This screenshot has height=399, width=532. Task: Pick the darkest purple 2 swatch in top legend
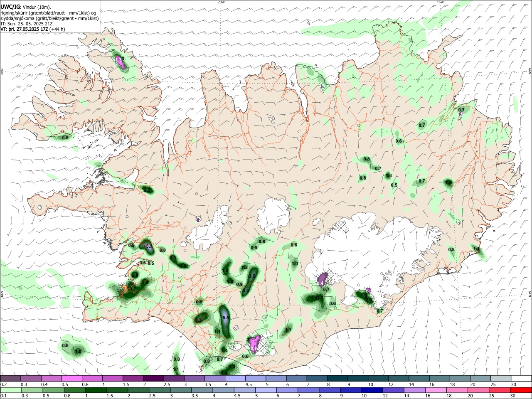(x=153, y=378)
